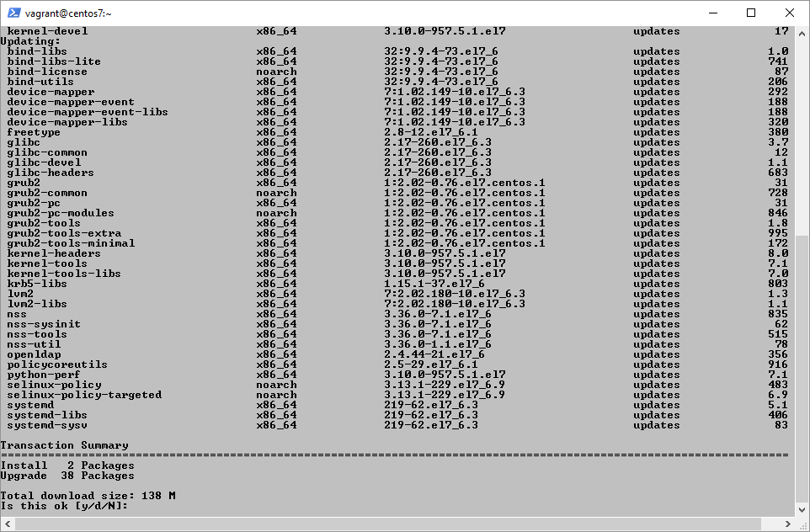Image resolution: width=810 pixels, height=532 pixels.
Task: Click the selinux-policy package name
Action: [54, 385]
